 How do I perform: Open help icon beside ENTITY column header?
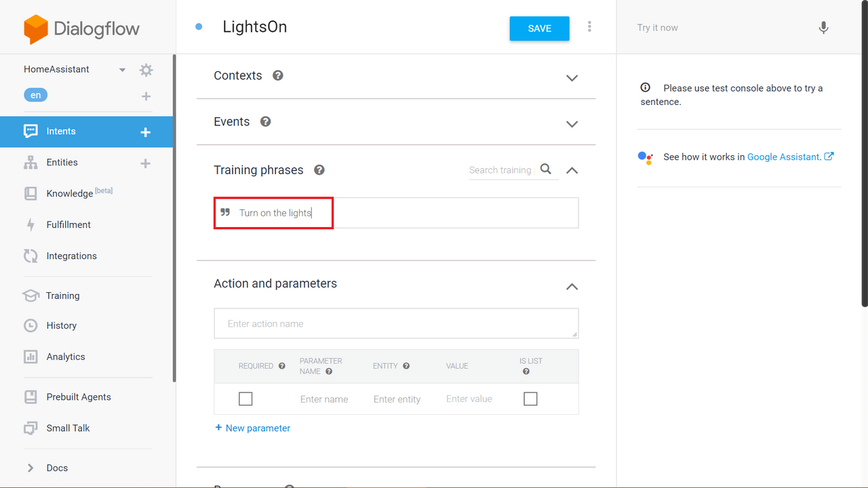click(406, 366)
